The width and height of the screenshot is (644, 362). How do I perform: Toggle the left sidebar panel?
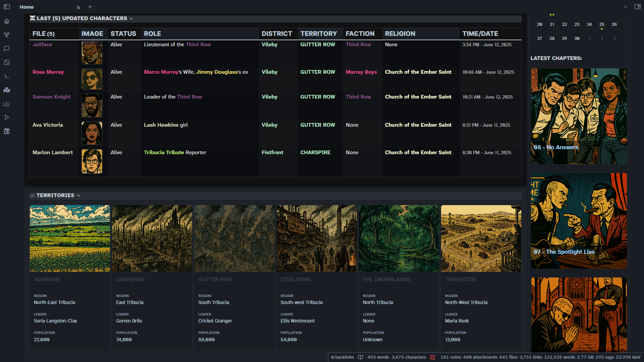[7, 7]
